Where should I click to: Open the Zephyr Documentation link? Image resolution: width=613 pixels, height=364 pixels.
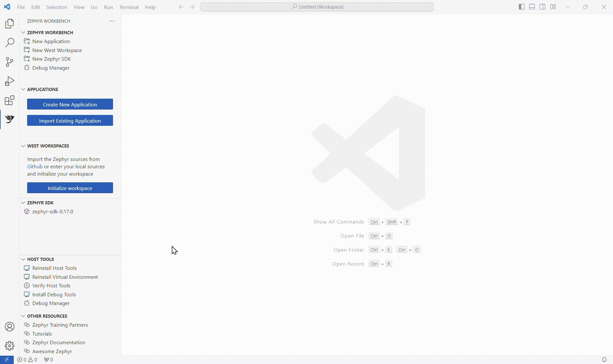(58, 342)
